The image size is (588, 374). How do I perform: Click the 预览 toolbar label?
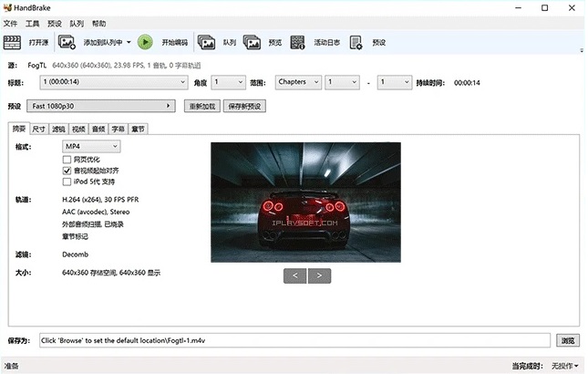coord(275,42)
